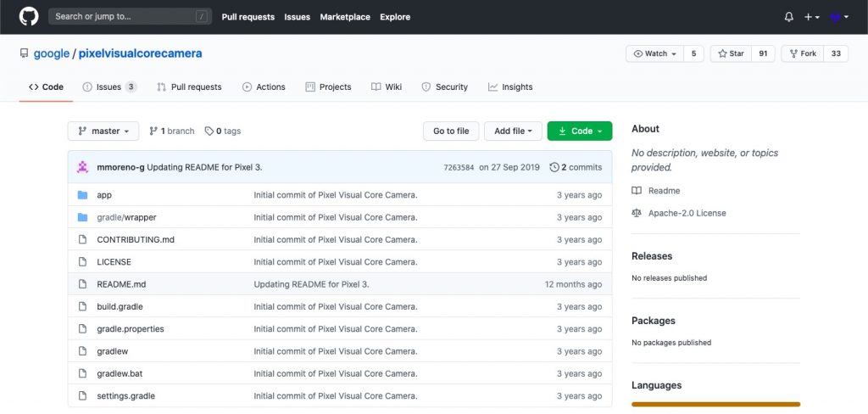Open the settings.gradle file name
The width and height of the screenshot is (868, 414).
click(x=125, y=395)
